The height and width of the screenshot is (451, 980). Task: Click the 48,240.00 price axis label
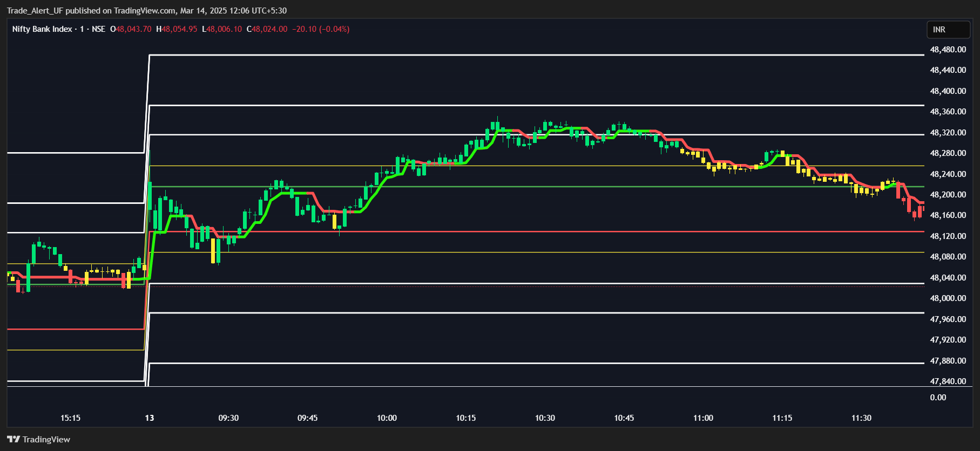(948, 174)
